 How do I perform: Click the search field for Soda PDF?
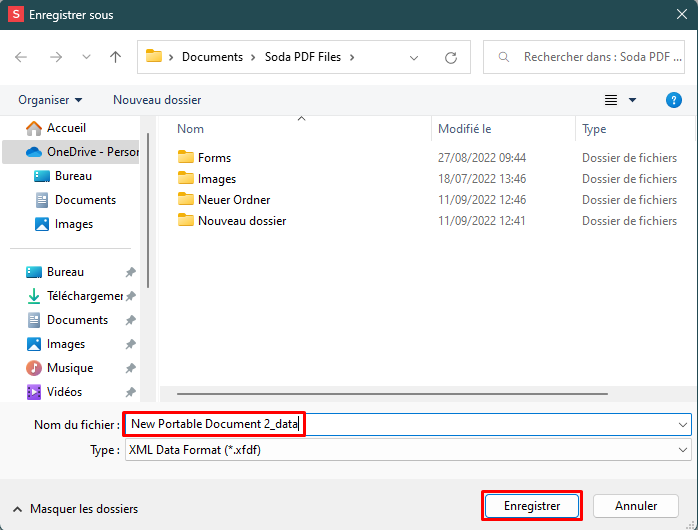tap(584, 57)
